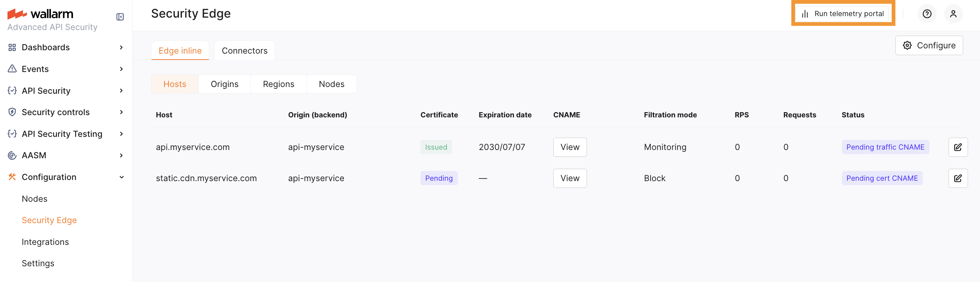Open the user profile icon
The height and width of the screenshot is (282, 980).
point(953,14)
